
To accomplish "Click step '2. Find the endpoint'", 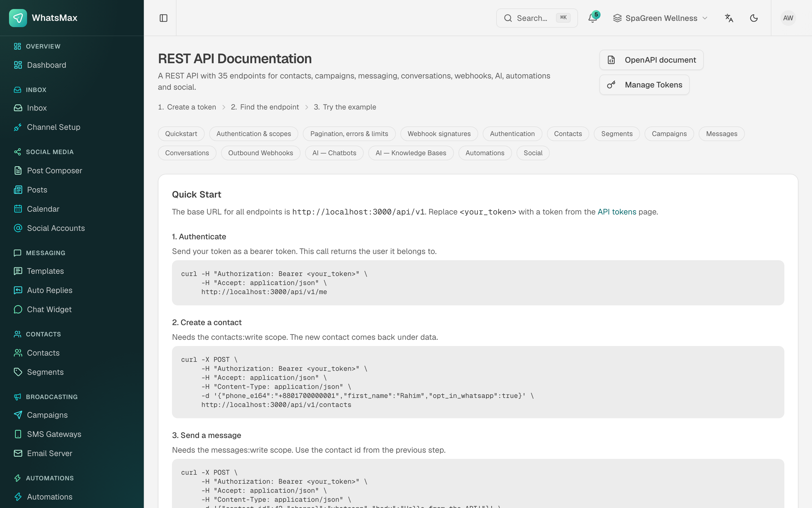I will (265, 107).
